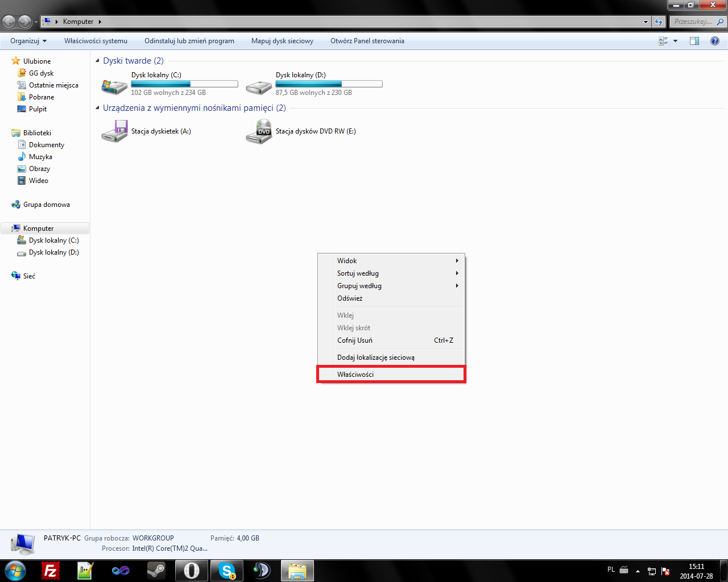The image size is (728, 582).
Task: Open the Pobrane folder in the sidebar
Action: click(x=36, y=97)
